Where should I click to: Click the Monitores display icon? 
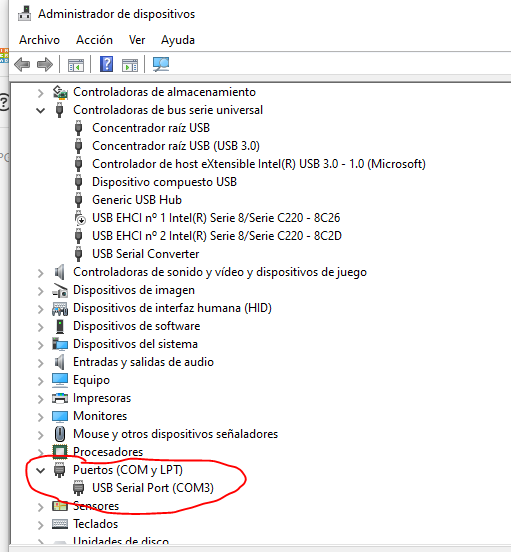[60, 416]
